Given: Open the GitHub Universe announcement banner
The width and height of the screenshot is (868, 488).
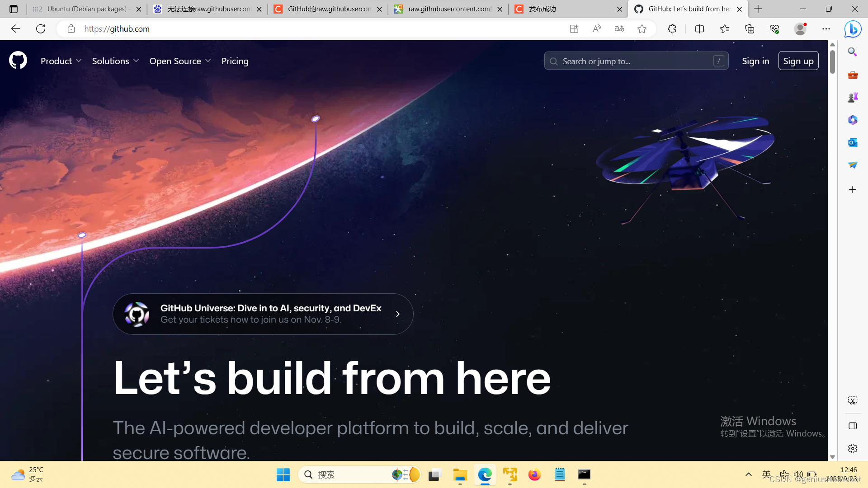Looking at the screenshot, I should 263,314.
